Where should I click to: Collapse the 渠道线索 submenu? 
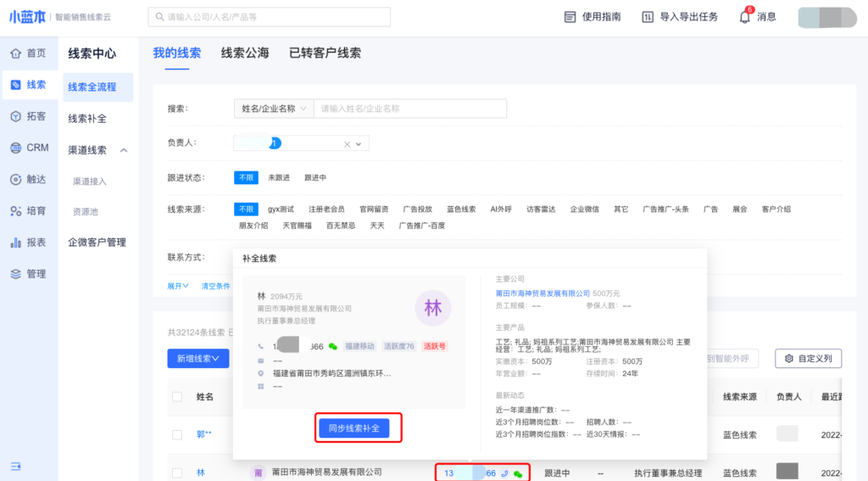click(123, 150)
